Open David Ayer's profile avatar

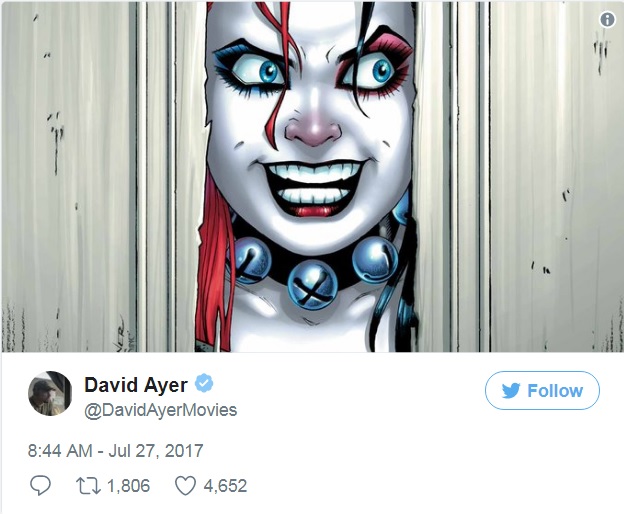pyautogui.click(x=50, y=393)
